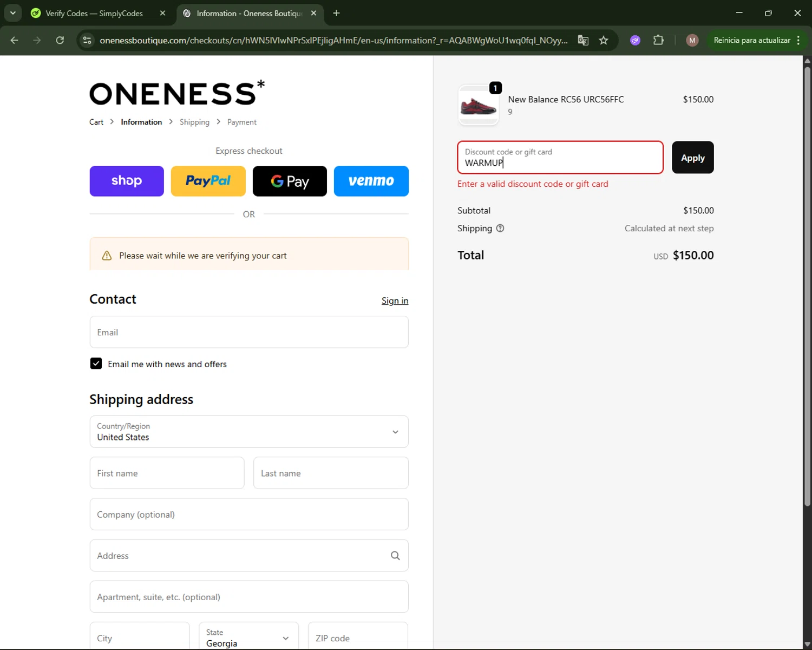The image size is (812, 650).
Task: Go back with the browser back arrow
Action: 15,40
